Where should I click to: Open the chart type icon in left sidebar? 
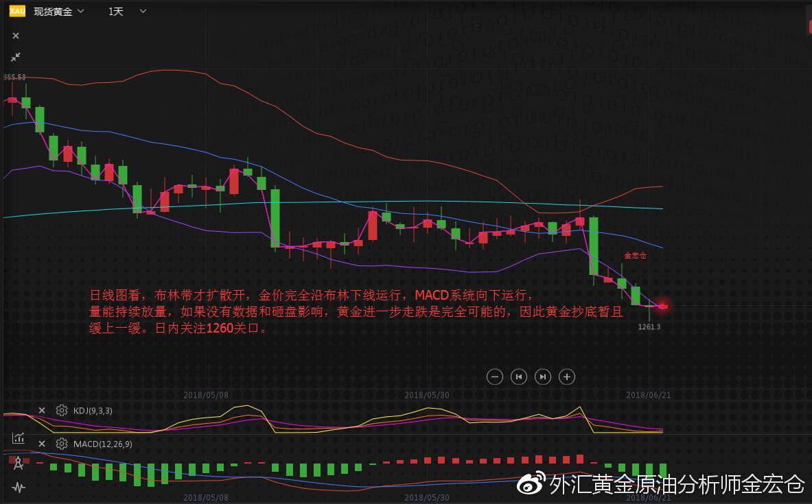click(x=18, y=438)
